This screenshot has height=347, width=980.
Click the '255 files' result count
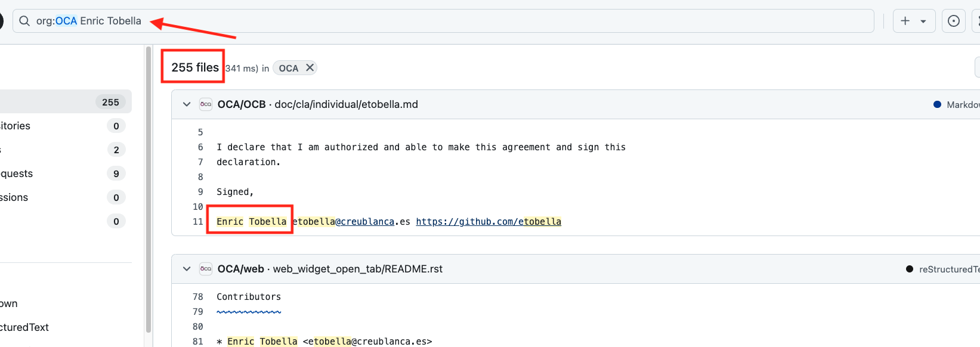click(x=195, y=67)
